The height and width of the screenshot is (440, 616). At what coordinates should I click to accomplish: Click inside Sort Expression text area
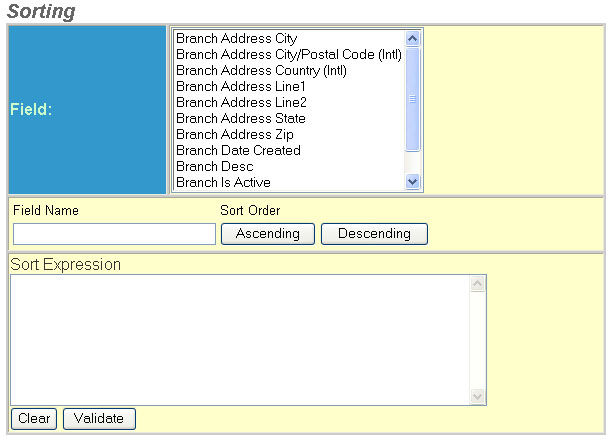click(x=238, y=339)
